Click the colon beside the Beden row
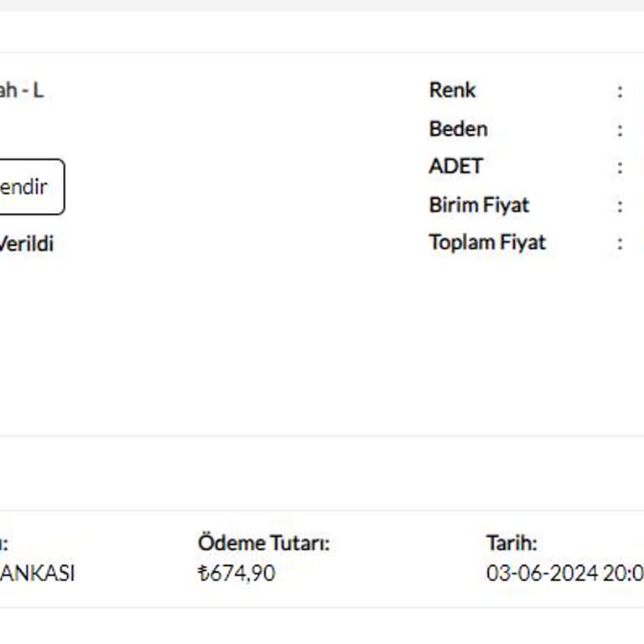644x644 pixels. pos(621,128)
